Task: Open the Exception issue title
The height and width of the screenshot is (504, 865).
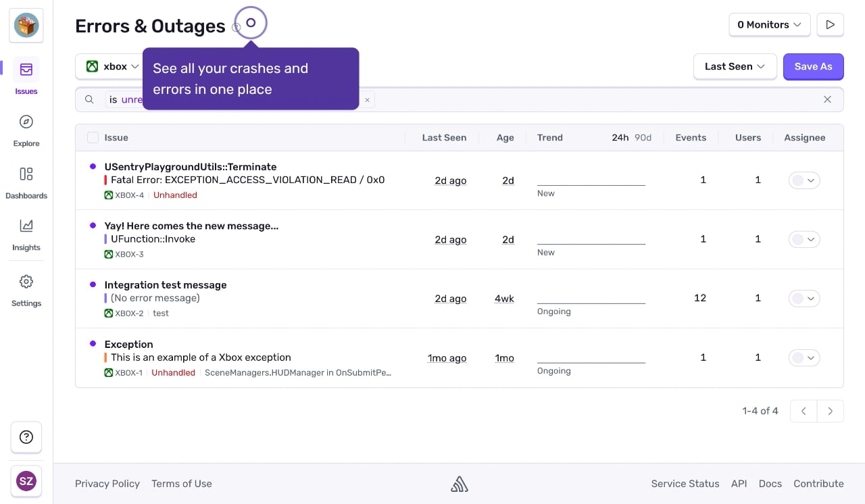Action: click(128, 345)
